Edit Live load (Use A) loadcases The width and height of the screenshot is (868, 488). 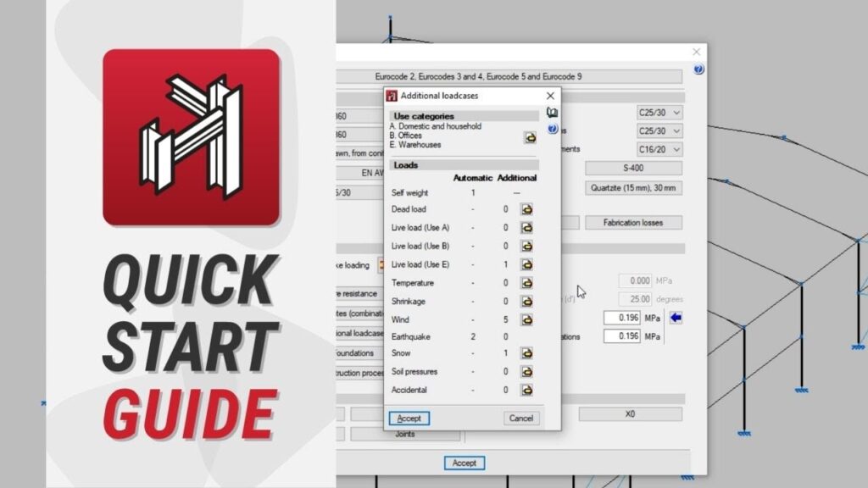(526, 228)
